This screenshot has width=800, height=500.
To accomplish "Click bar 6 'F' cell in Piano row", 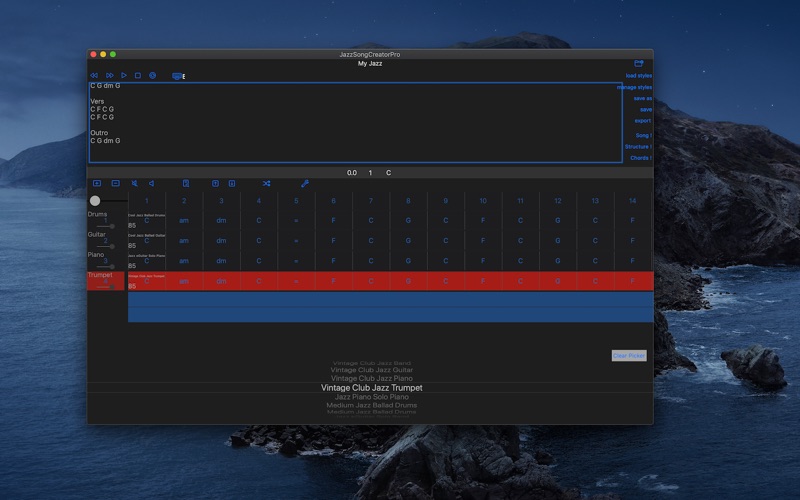I will click(x=333, y=261).
